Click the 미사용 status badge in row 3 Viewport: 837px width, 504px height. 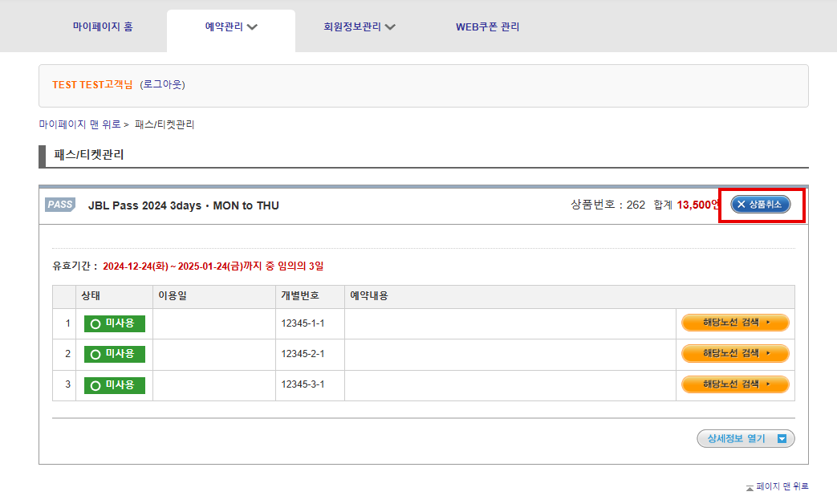tap(115, 385)
